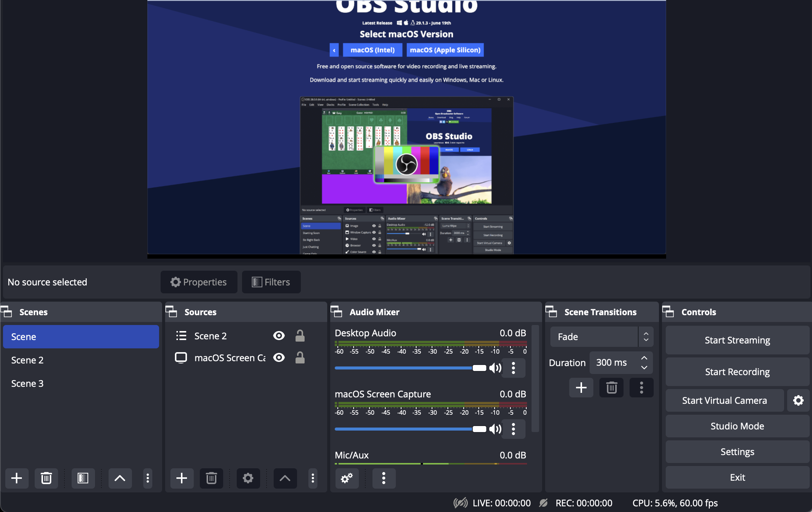The image size is (812, 512).
Task: Lock the Scene 2 source
Action: click(300, 336)
